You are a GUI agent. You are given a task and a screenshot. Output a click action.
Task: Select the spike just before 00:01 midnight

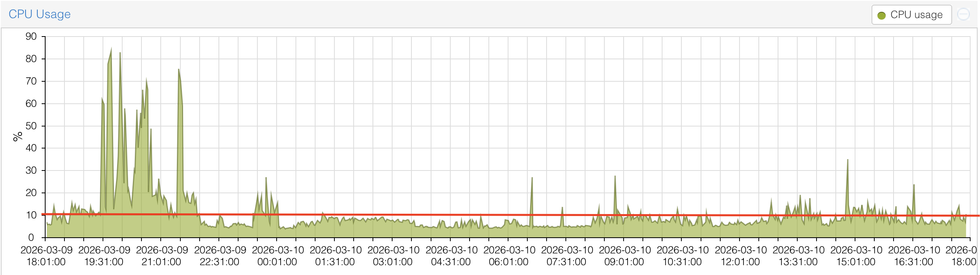point(266,178)
